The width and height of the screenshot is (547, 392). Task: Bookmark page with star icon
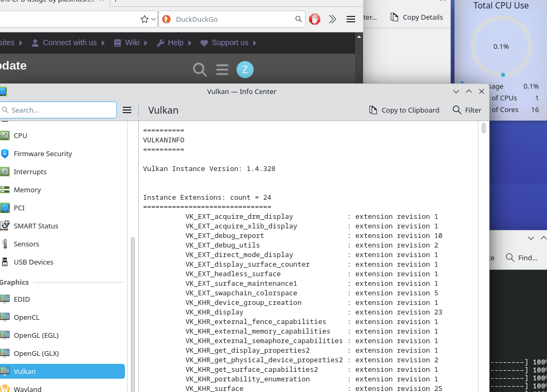[144, 19]
